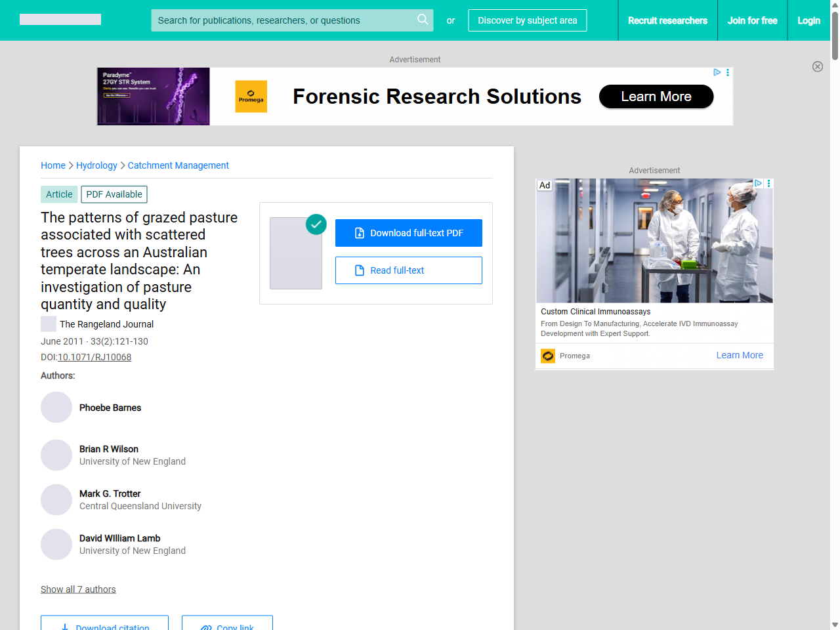Click Central Queensland University affiliation text
This screenshot has height=630, width=840.
pyautogui.click(x=140, y=506)
